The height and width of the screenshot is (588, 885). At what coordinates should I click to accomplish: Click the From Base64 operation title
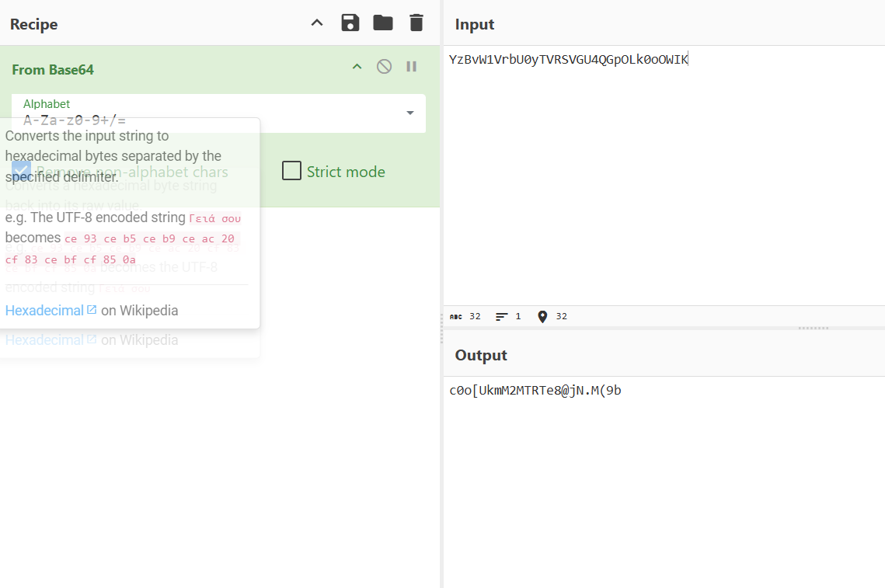coord(53,70)
